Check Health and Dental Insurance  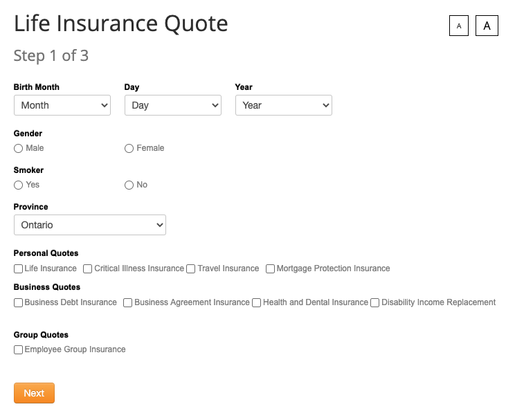point(257,303)
